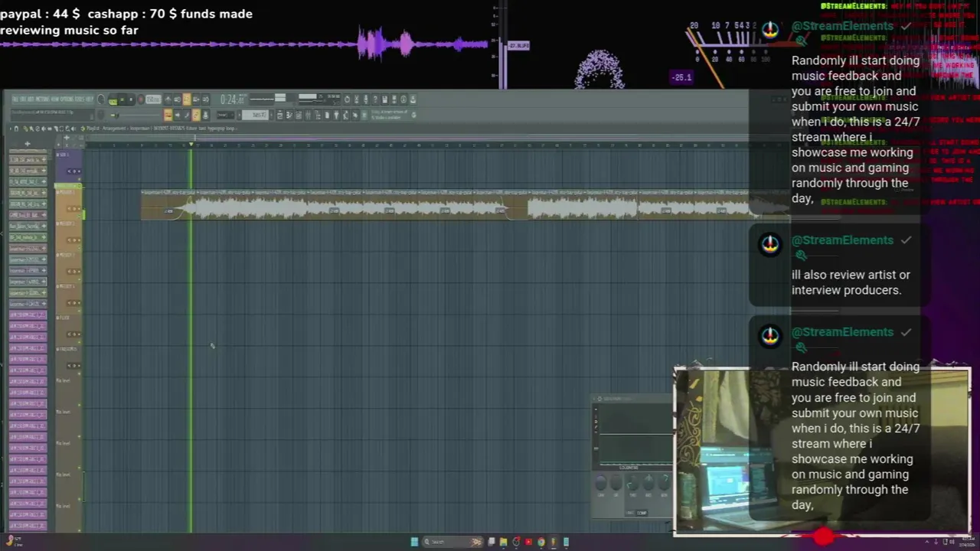Image resolution: width=980 pixels, height=551 pixels.
Task: Open the FILE menu
Action: tap(15, 99)
